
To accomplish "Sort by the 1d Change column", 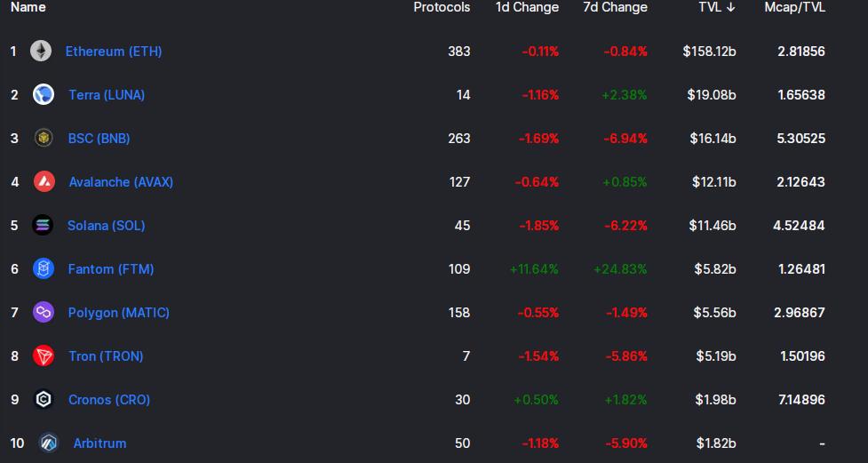I will 527,7.
